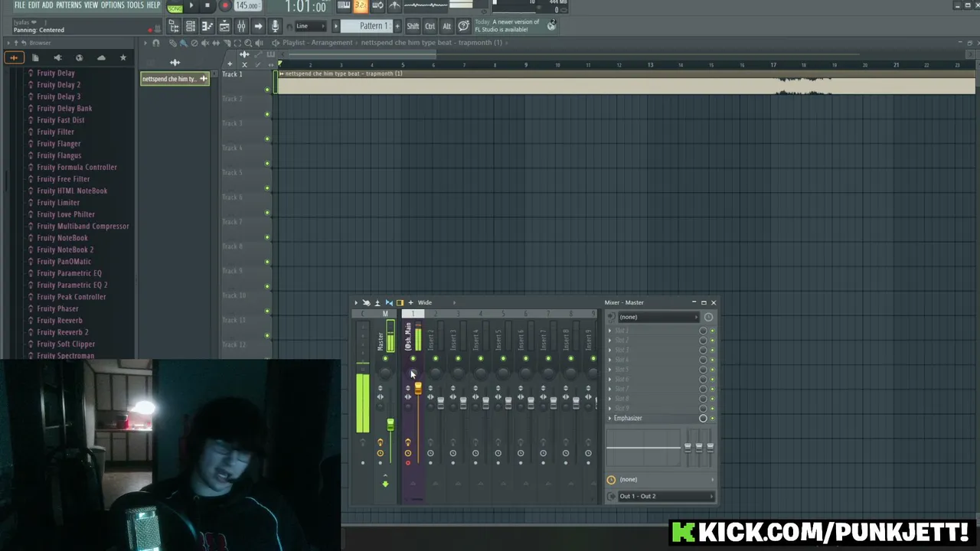Open the TOOLS menu

click(136, 5)
